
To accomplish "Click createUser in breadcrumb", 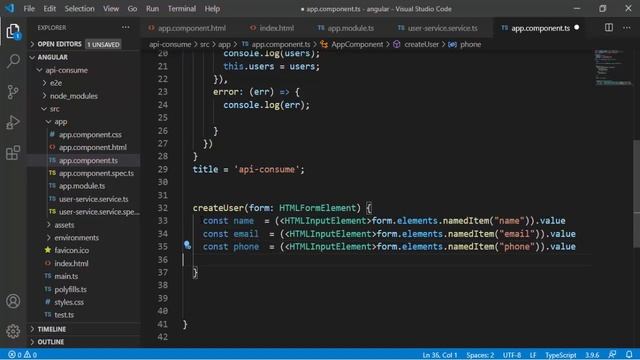I will coord(421,44).
